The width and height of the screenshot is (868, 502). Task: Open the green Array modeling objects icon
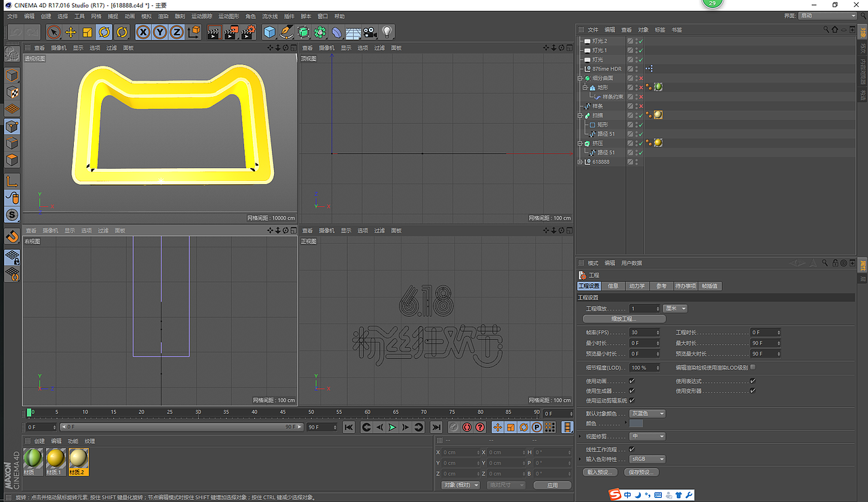320,32
